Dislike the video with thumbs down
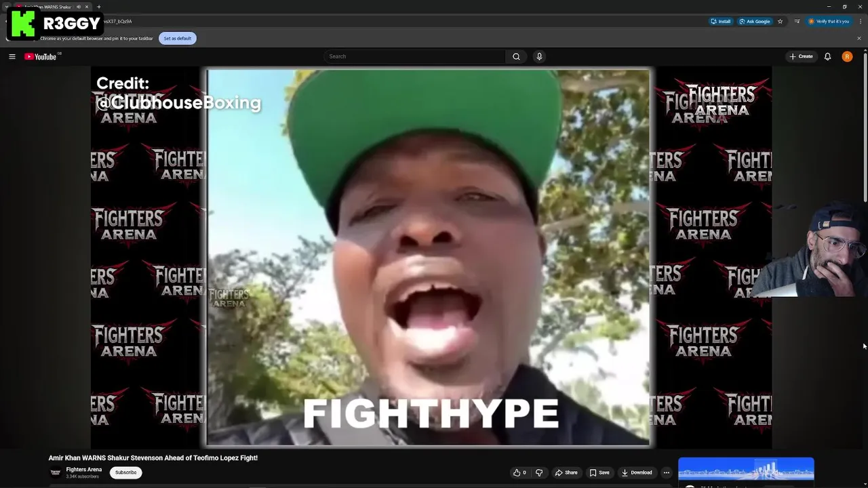This screenshot has height=488, width=868. (x=539, y=472)
